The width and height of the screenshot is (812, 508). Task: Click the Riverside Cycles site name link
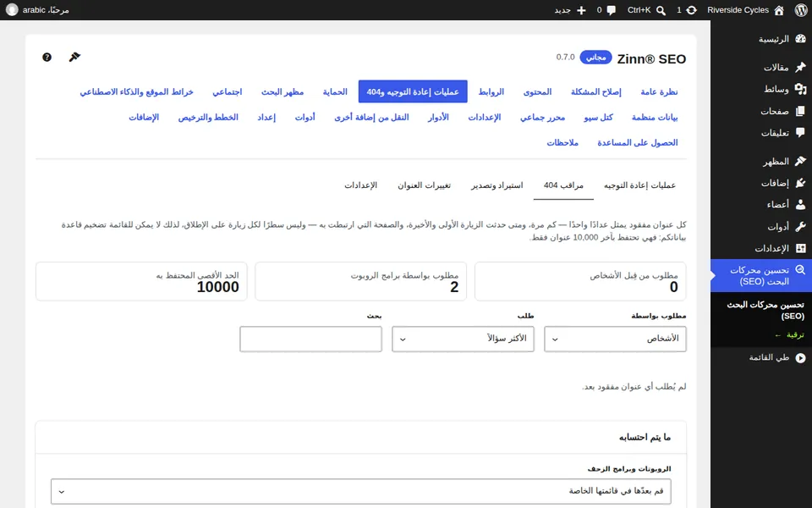click(738, 10)
